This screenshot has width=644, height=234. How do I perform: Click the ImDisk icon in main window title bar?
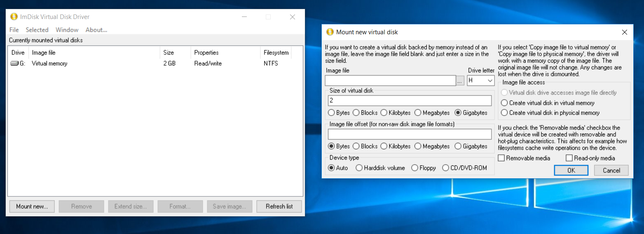click(14, 17)
